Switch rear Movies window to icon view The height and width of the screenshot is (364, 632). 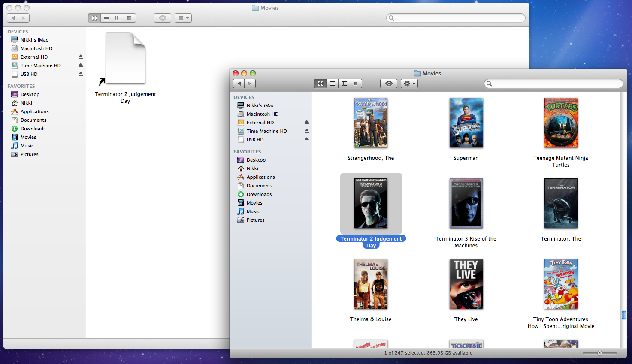[x=94, y=18]
